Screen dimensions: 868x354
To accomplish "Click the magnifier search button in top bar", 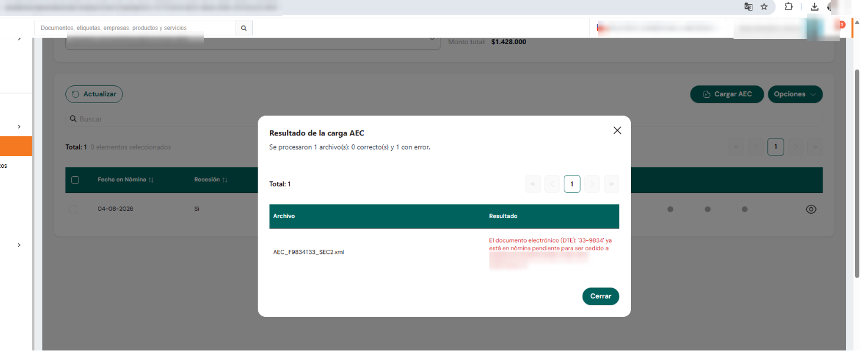I will point(244,28).
